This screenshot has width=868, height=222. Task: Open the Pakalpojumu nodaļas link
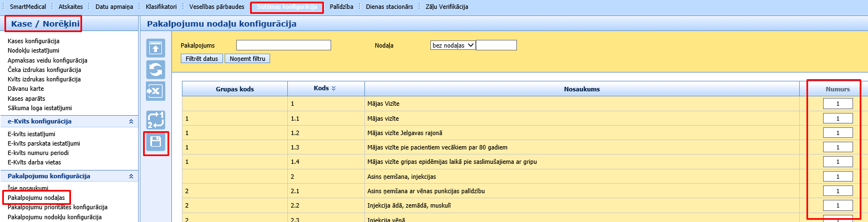click(x=37, y=198)
